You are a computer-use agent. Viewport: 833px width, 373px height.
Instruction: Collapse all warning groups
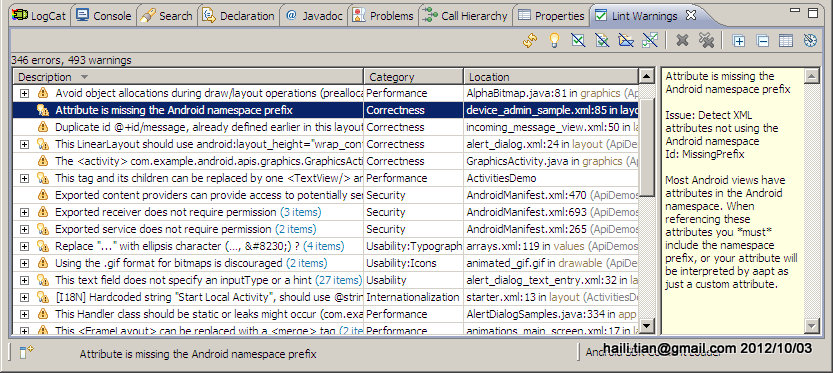tap(762, 41)
